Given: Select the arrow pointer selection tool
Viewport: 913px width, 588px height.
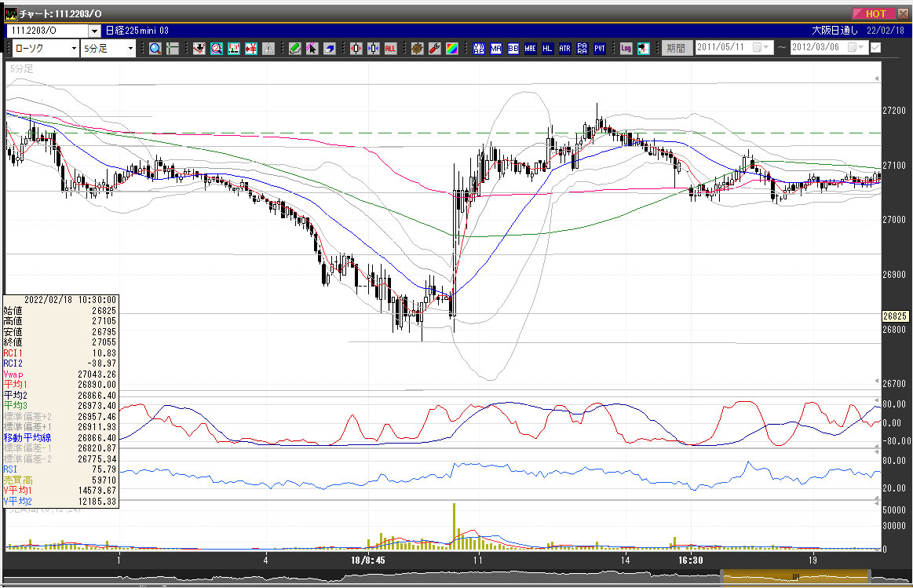Looking at the screenshot, I should coord(312,49).
